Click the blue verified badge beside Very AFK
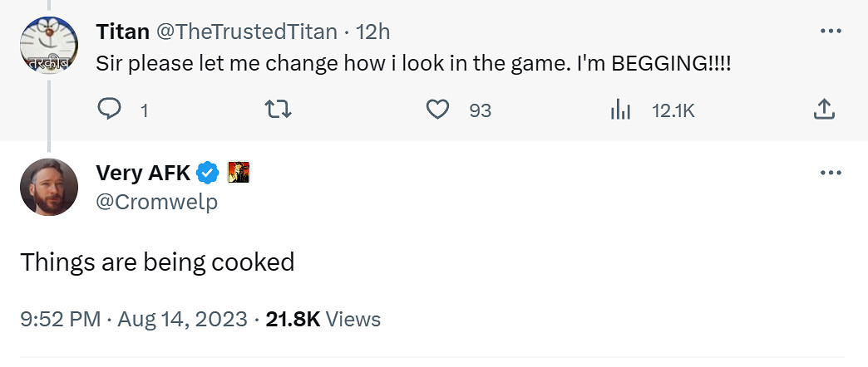The image size is (868, 367). tap(207, 173)
